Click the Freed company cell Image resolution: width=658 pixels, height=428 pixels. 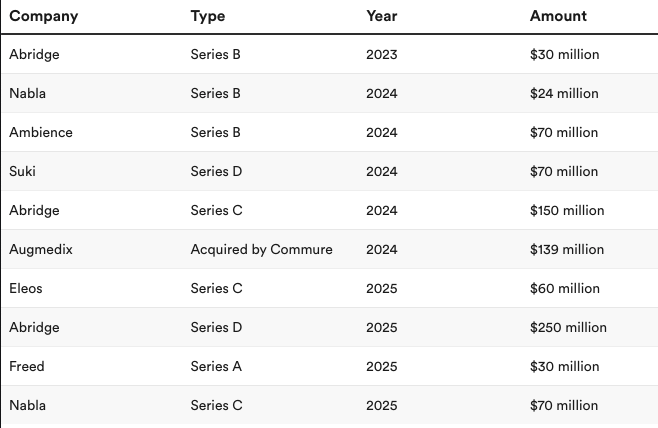pyautogui.click(x=26, y=366)
